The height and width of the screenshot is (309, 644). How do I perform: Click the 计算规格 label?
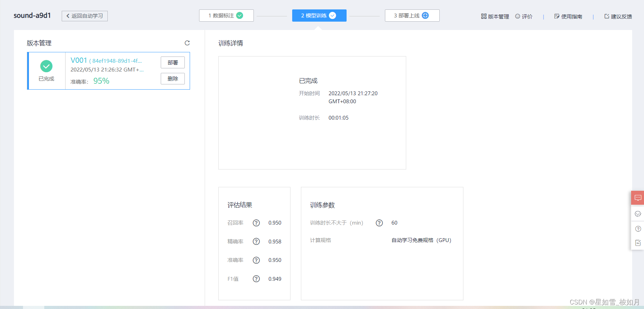(320, 240)
